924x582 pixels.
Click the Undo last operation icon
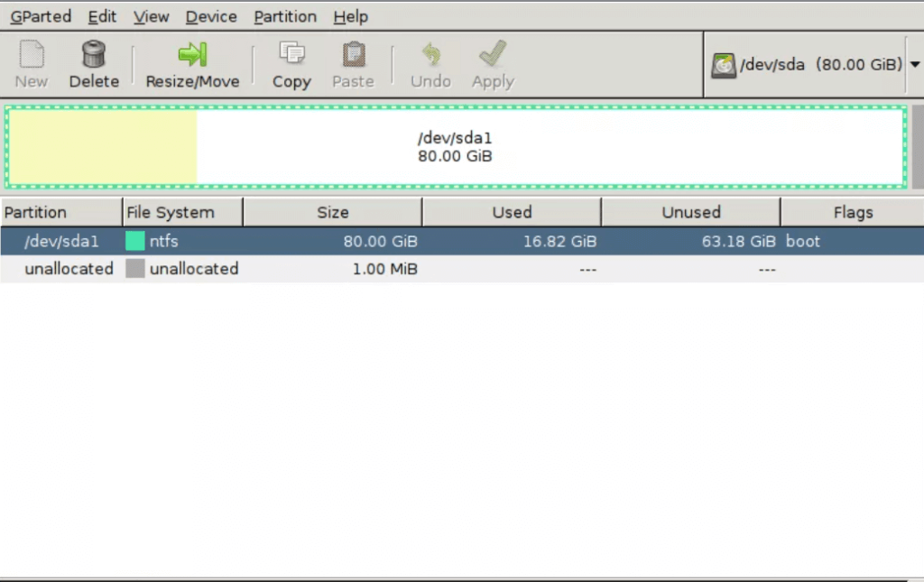point(430,55)
